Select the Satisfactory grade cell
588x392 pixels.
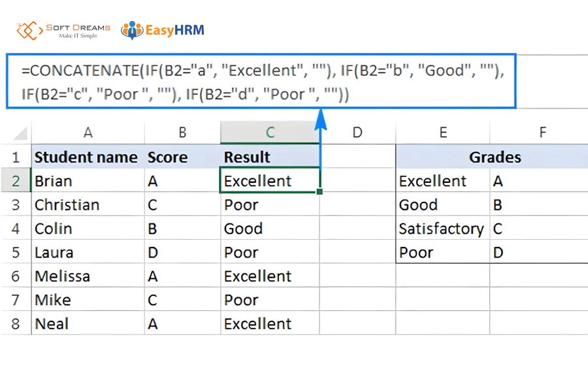442,229
